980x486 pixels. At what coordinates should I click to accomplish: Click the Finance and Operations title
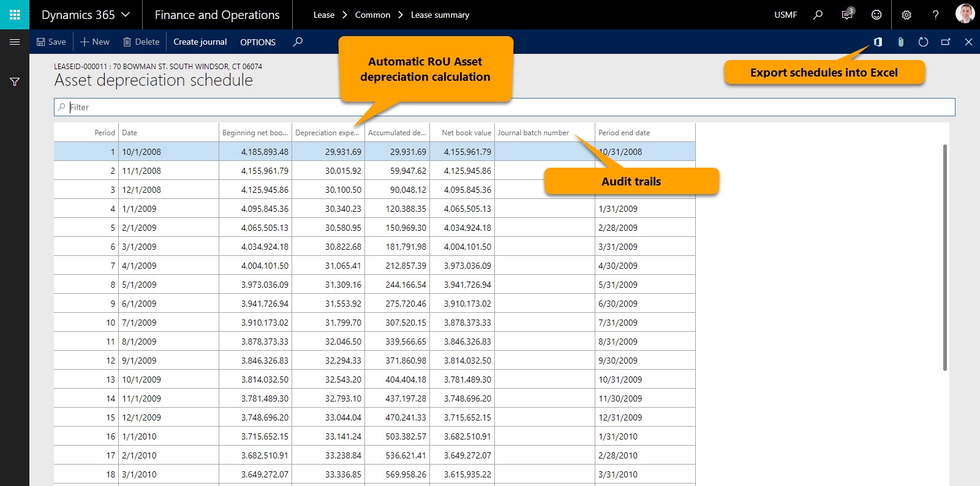pos(217,15)
